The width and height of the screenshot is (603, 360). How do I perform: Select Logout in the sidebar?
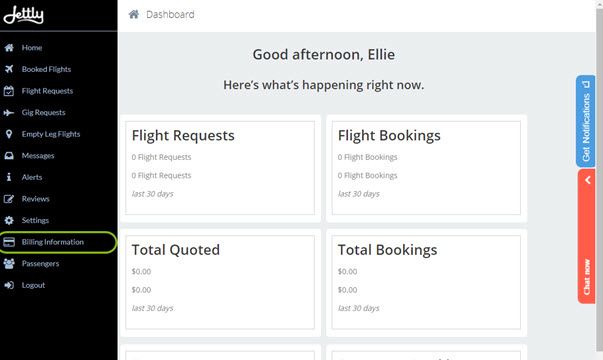tap(33, 285)
